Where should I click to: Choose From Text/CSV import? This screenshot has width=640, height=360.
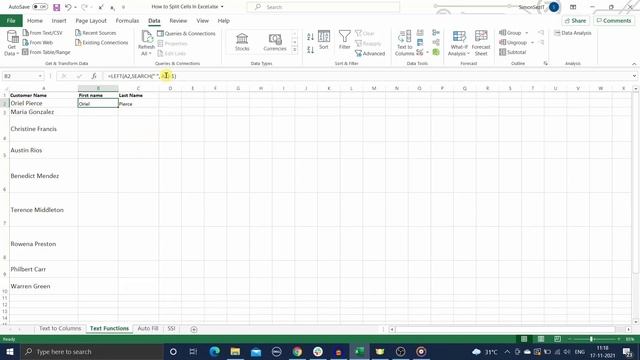(x=42, y=33)
